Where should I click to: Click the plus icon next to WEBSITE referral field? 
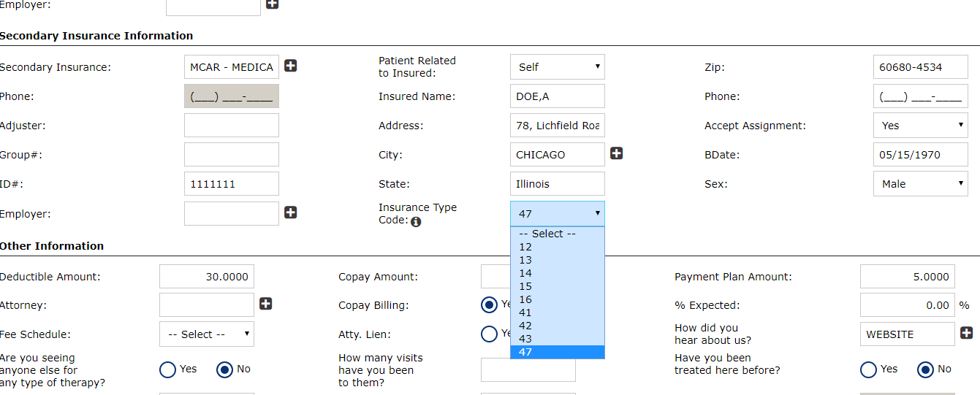tap(967, 333)
